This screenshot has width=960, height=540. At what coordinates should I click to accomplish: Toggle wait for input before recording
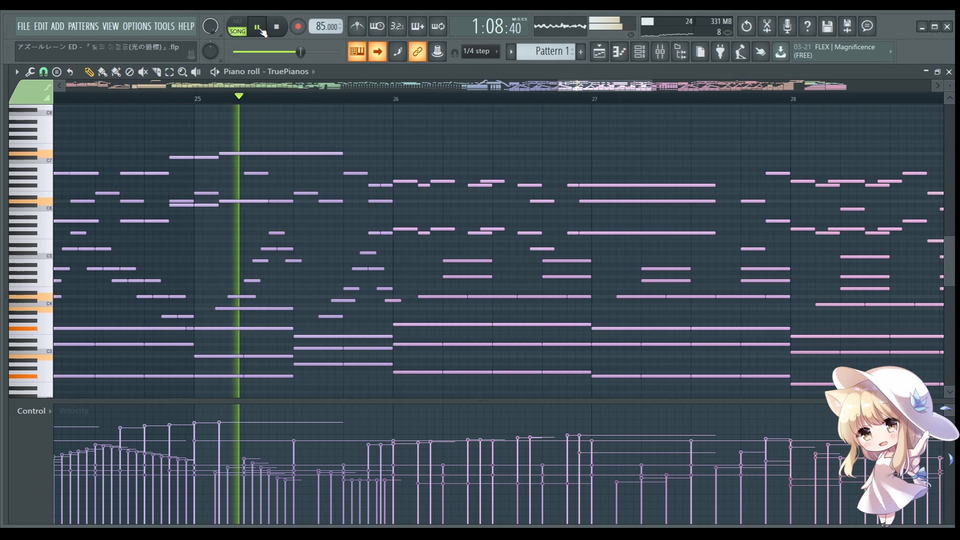[377, 26]
